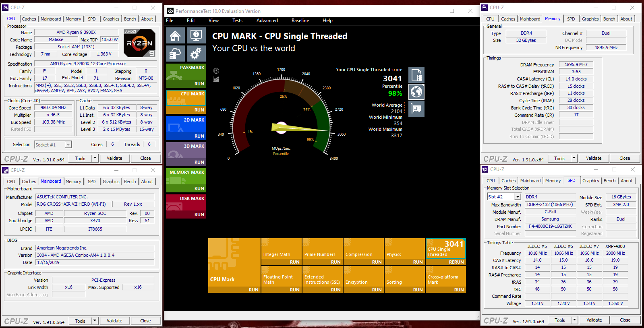The height and width of the screenshot is (328, 644).
Task: Expand Tools arrow in the CPU-Z Processor window
Action: pyautogui.click(x=95, y=158)
